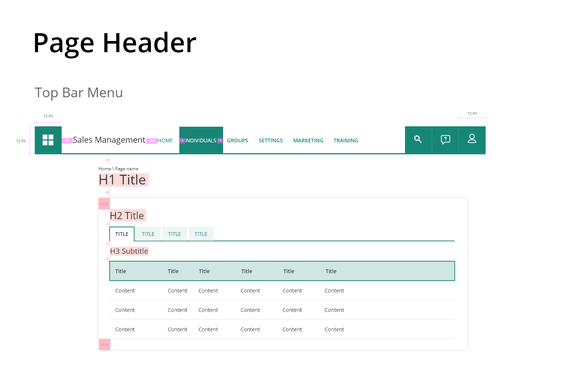The width and height of the screenshot is (566, 392).
Task: Click the Page name breadcrumb
Action: (x=127, y=169)
